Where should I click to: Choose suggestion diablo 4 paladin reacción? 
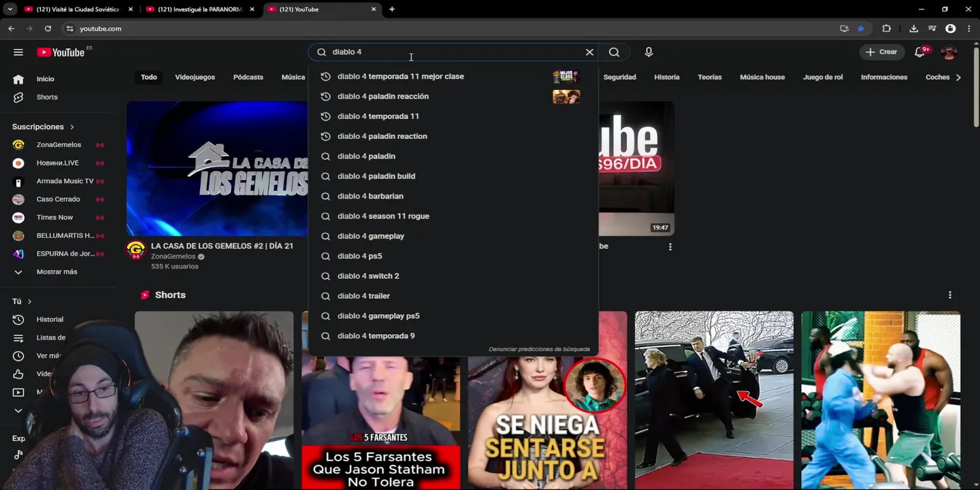pyautogui.click(x=453, y=97)
